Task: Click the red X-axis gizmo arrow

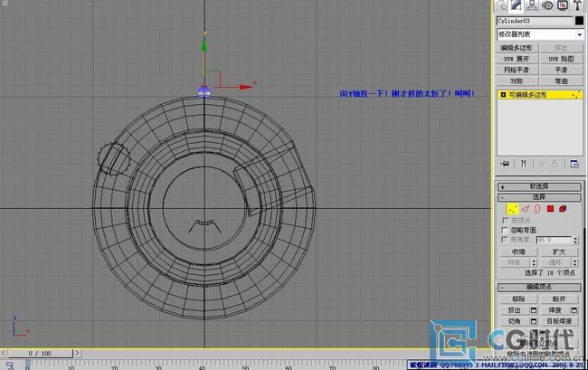Action: pos(246,87)
